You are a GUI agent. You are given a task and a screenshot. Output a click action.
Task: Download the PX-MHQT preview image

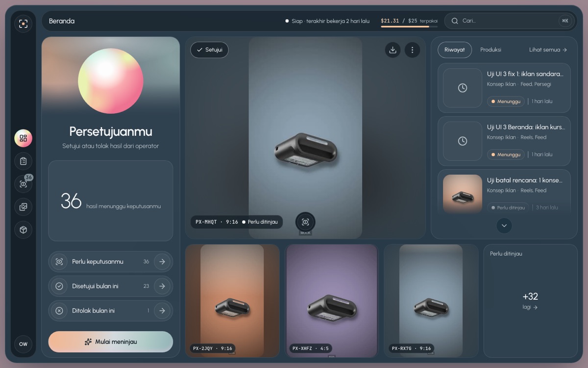pyautogui.click(x=392, y=50)
